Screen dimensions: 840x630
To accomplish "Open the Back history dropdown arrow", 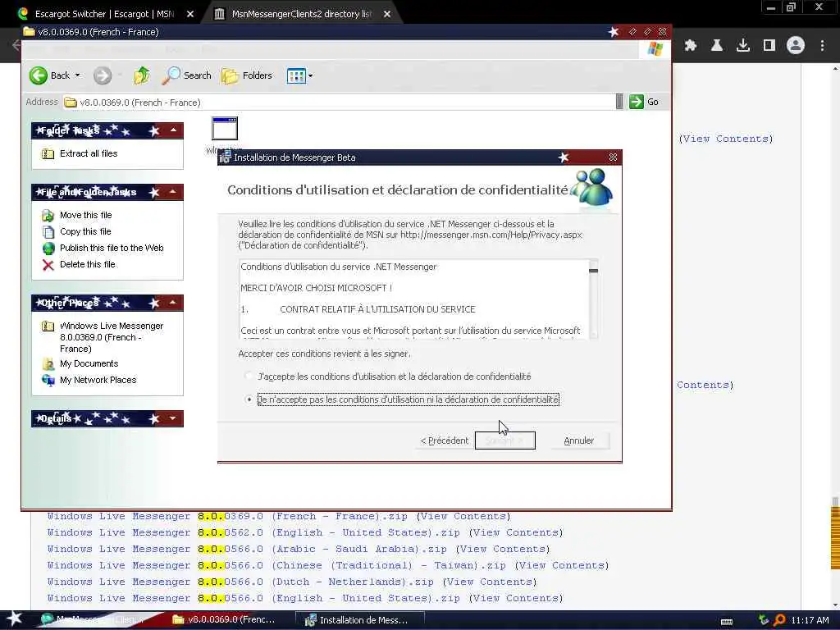I will tap(78, 75).
